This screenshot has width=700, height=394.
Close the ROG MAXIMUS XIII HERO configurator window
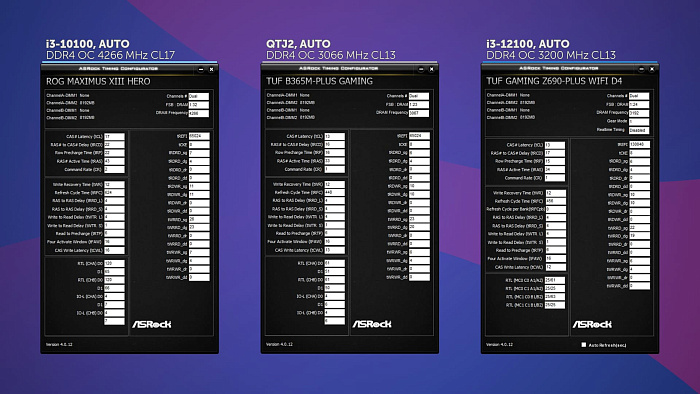(x=212, y=69)
